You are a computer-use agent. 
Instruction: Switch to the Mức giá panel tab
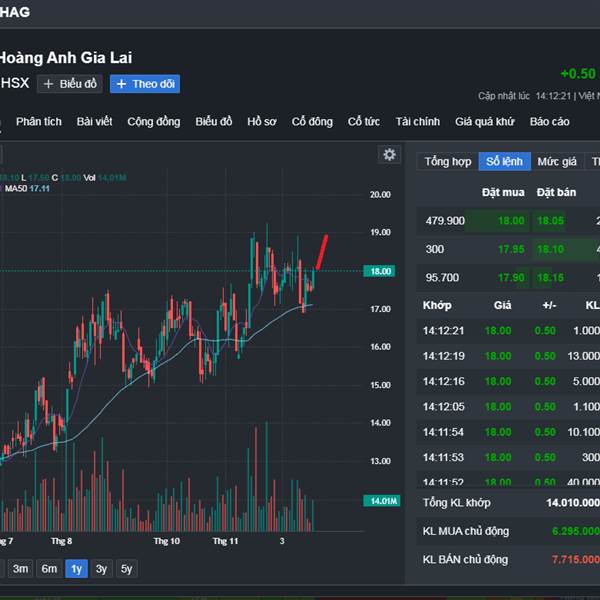point(556,161)
